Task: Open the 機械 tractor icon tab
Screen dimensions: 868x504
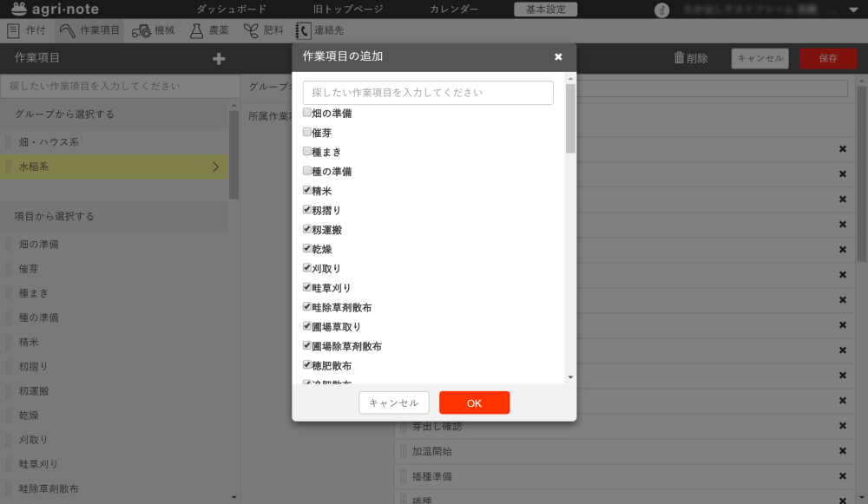Action: (141, 31)
